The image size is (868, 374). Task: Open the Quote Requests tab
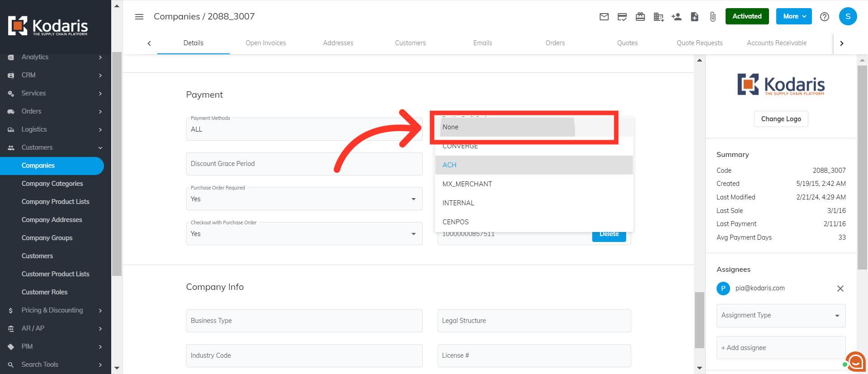(x=700, y=43)
